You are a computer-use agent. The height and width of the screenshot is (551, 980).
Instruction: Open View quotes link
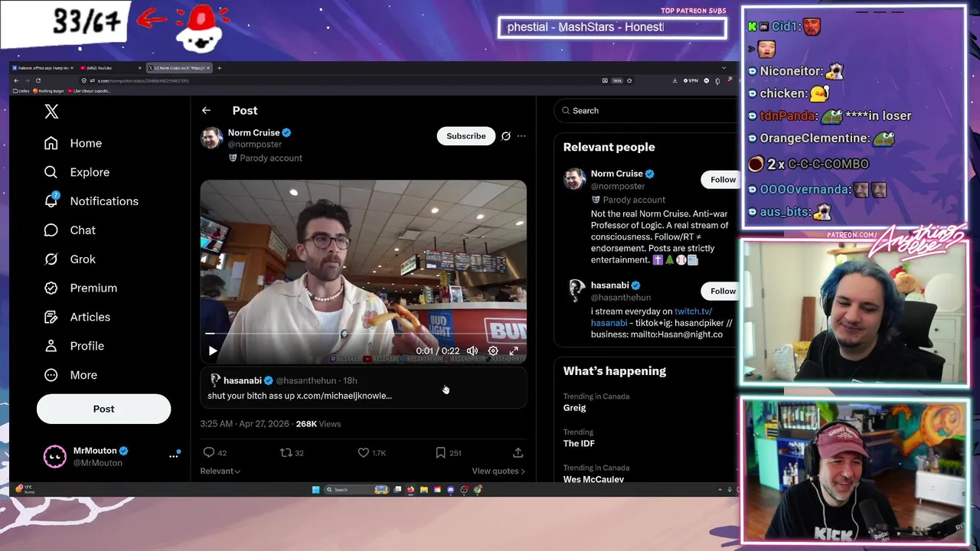(498, 471)
